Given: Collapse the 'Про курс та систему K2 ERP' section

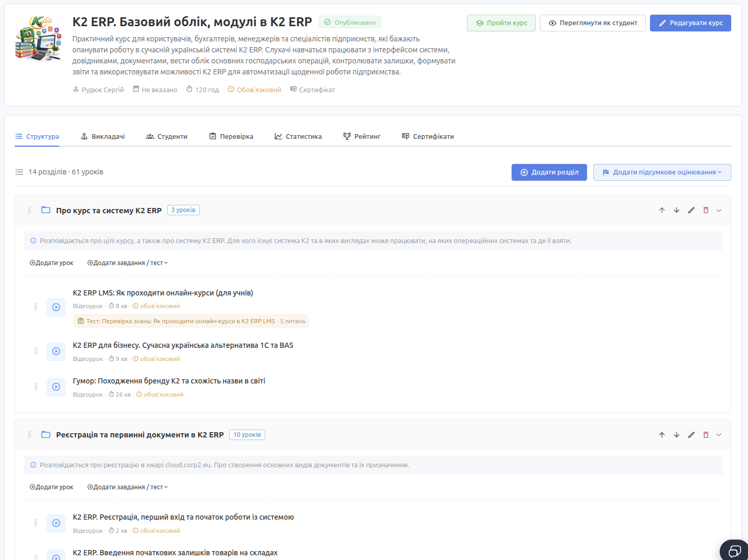Looking at the screenshot, I should pyautogui.click(x=719, y=210).
